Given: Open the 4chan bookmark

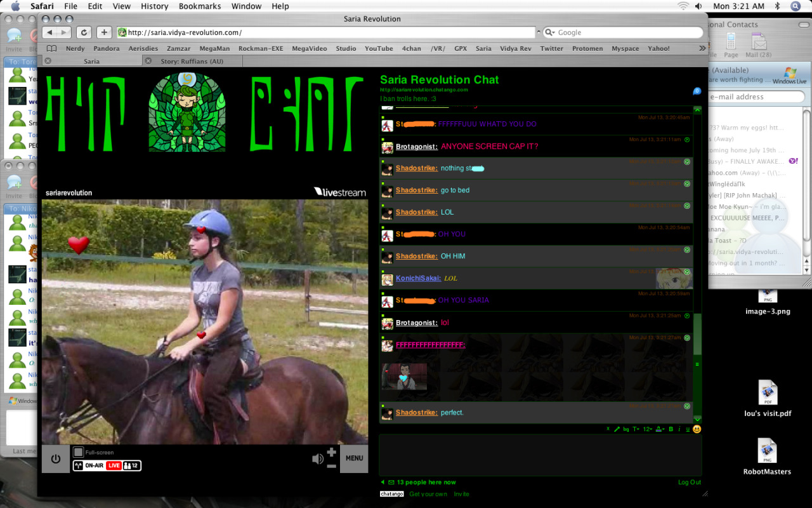Looking at the screenshot, I should tap(411, 48).
